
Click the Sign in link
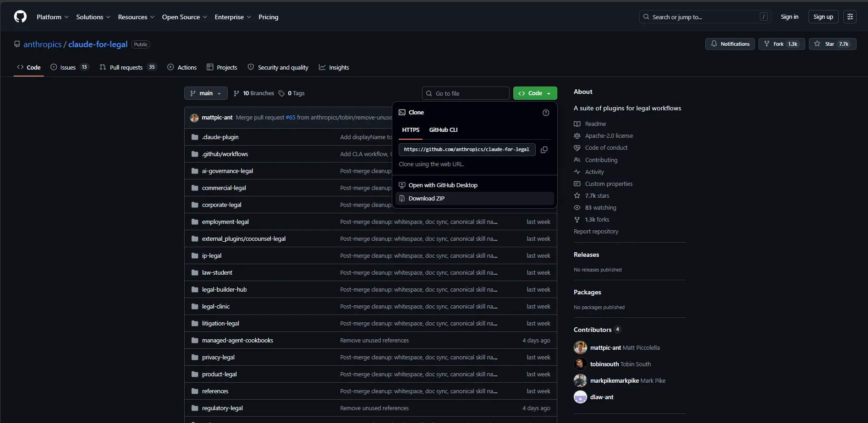(x=789, y=17)
